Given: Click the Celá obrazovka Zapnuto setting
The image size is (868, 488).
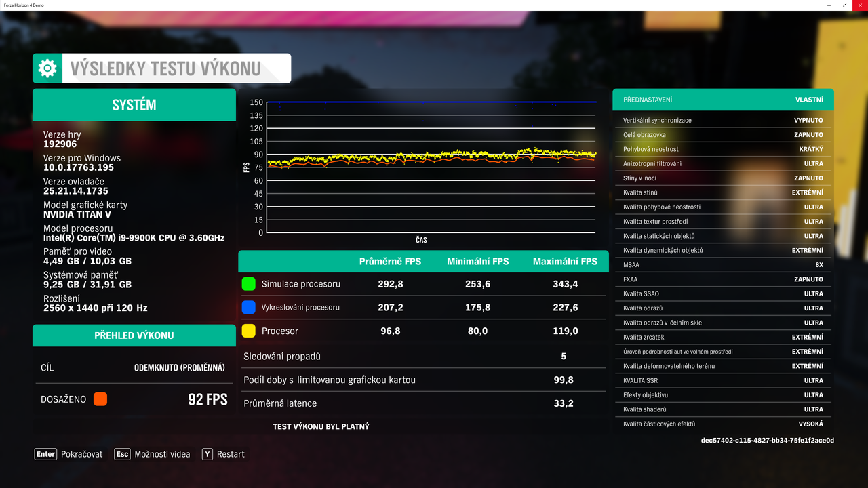Looking at the screenshot, I should click(723, 135).
